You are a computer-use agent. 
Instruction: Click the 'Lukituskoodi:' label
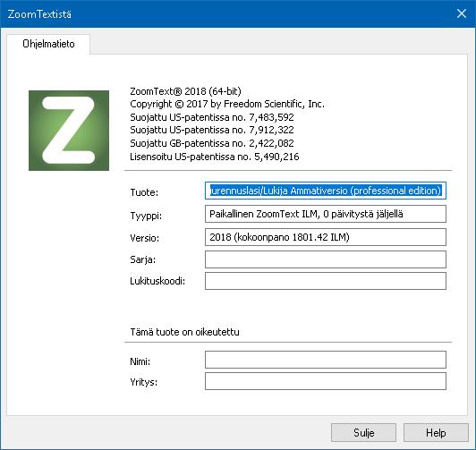click(x=157, y=281)
